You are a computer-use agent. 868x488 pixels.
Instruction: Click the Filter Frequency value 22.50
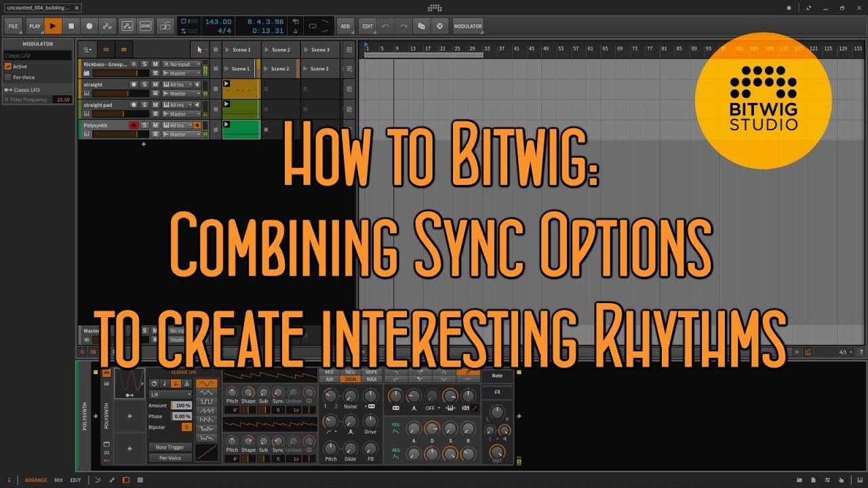coord(63,100)
